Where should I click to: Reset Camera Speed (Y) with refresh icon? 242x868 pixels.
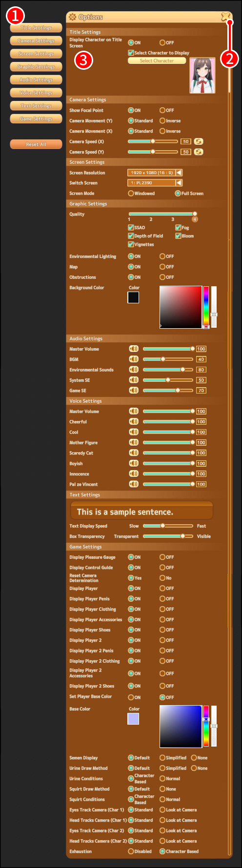point(198,152)
